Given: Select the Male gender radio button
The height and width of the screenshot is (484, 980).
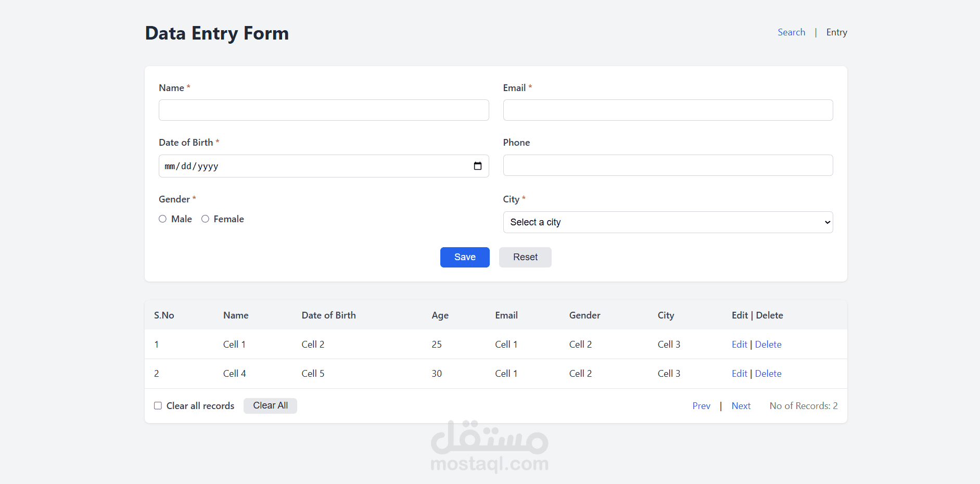Looking at the screenshot, I should 162,219.
